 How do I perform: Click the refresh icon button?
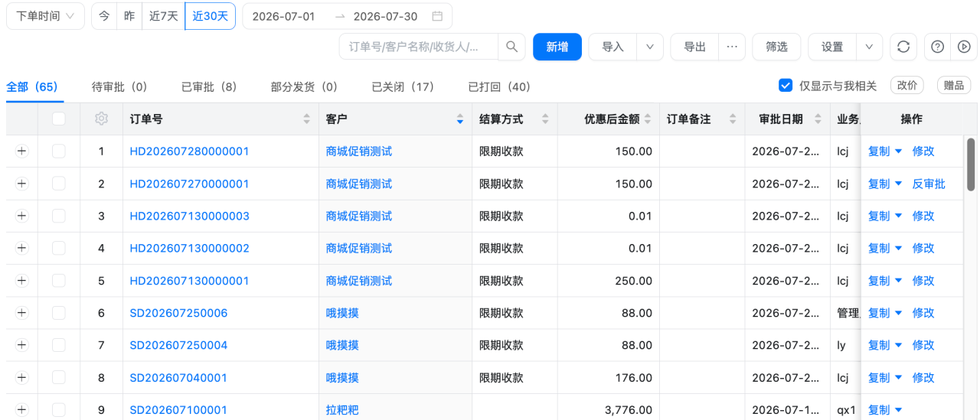point(903,47)
